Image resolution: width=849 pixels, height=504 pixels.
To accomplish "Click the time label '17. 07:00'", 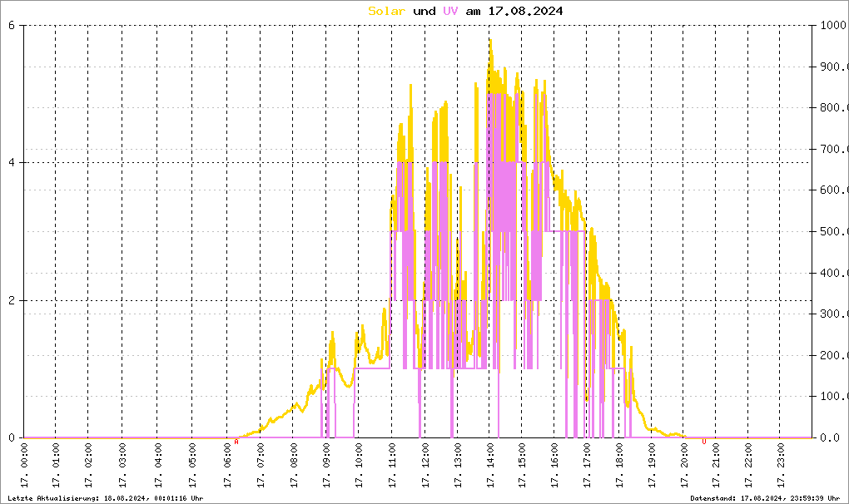I will [x=261, y=465].
